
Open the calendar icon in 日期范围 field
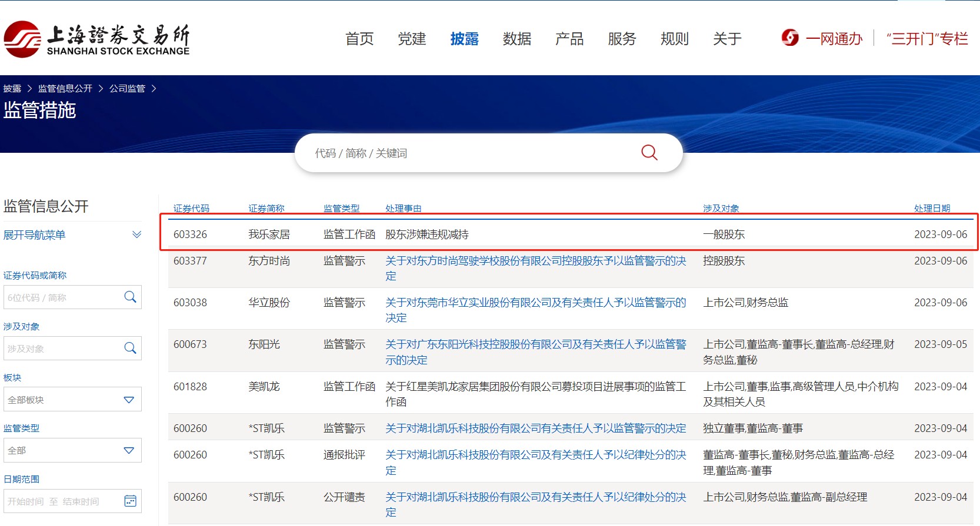pos(131,501)
